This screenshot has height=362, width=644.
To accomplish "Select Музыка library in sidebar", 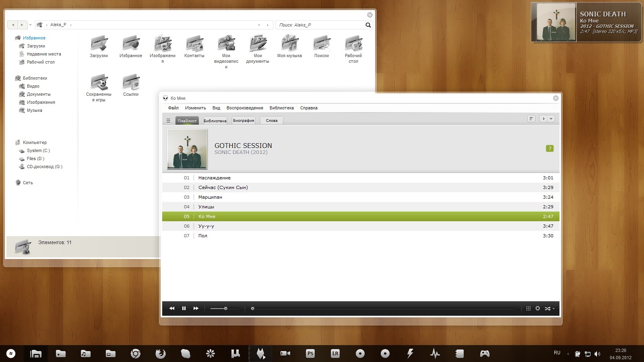I will coord(34,110).
